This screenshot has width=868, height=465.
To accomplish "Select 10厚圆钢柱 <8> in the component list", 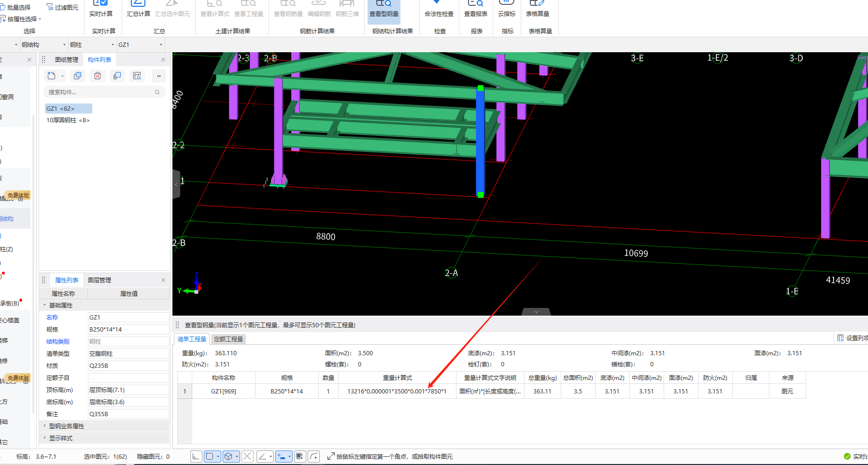I will [68, 120].
